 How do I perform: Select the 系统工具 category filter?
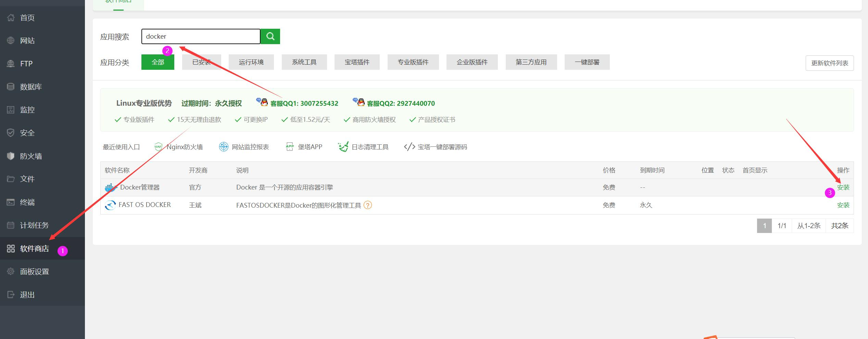pos(304,62)
